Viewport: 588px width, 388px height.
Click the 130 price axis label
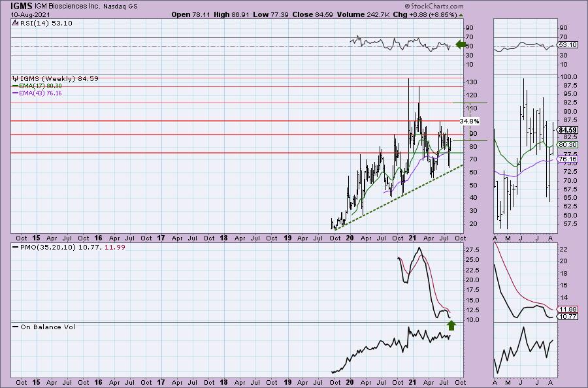point(472,82)
